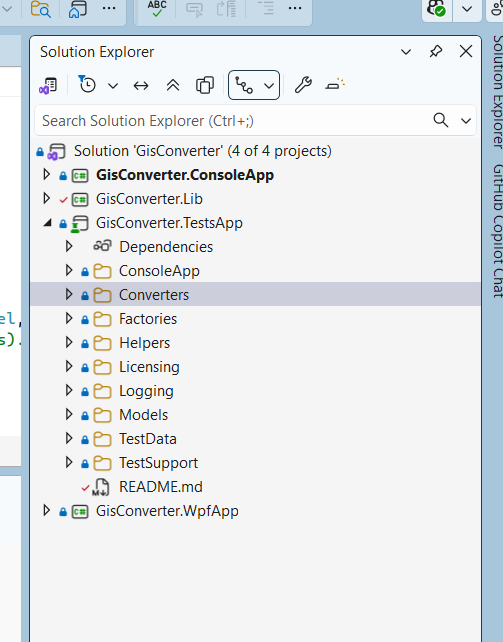Open the Git view dropdown arrow
This screenshot has height=642, width=503.
point(269,86)
